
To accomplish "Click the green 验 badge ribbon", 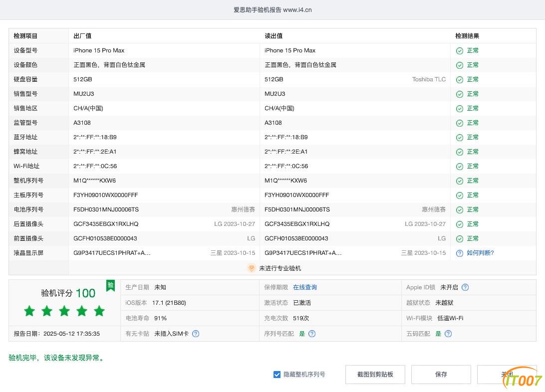I will tap(110, 285).
